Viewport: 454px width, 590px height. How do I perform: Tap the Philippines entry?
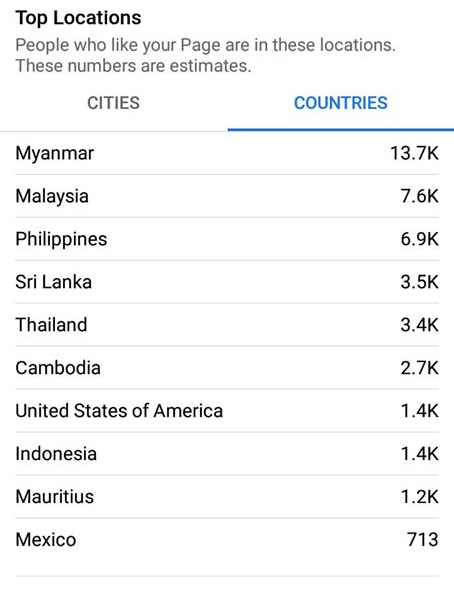pos(227,239)
